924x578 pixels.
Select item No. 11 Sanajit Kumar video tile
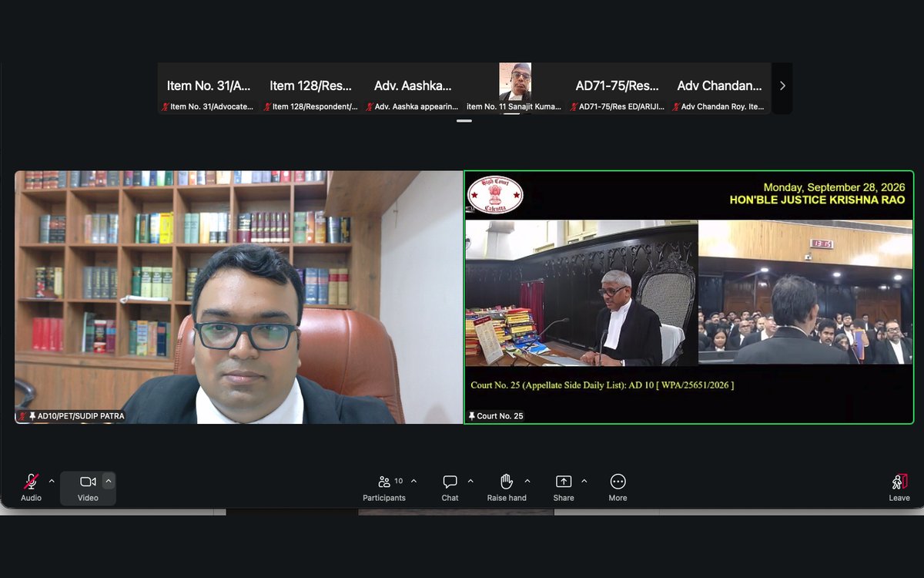[x=514, y=89]
